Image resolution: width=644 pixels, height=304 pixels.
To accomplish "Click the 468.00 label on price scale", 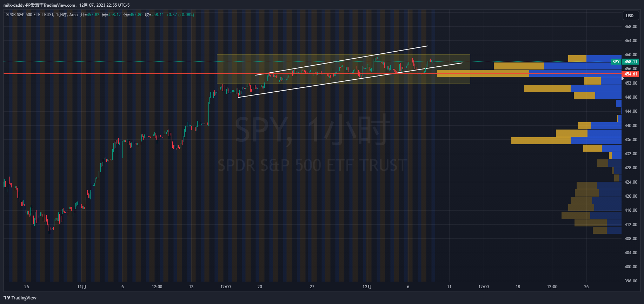I will coord(631,27).
